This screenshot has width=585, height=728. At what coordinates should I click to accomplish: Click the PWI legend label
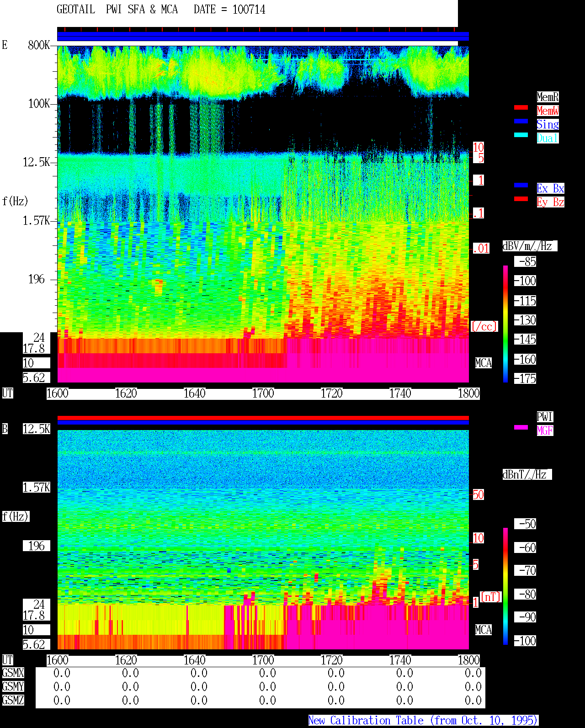[x=545, y=417]
